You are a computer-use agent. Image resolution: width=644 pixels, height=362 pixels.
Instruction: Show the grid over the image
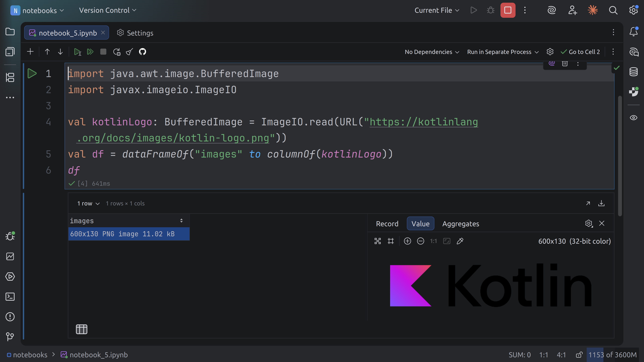391,241
